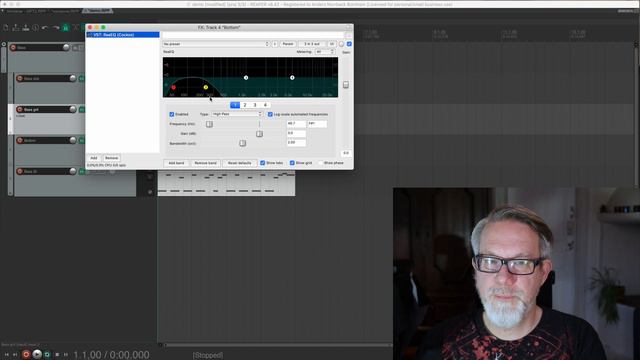This screenshot has height=360, width=640.
Task: Click the Remove button under the FX list
Action: pos(111,158)
